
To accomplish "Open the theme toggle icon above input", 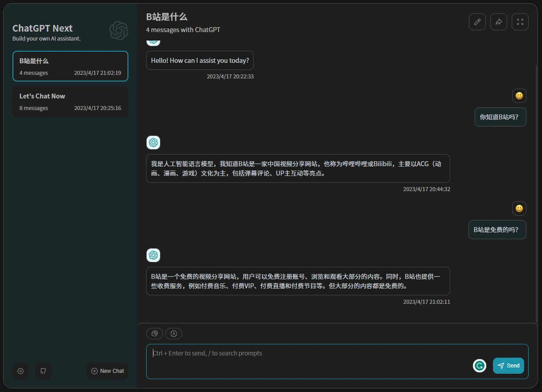I will point(155,333).
